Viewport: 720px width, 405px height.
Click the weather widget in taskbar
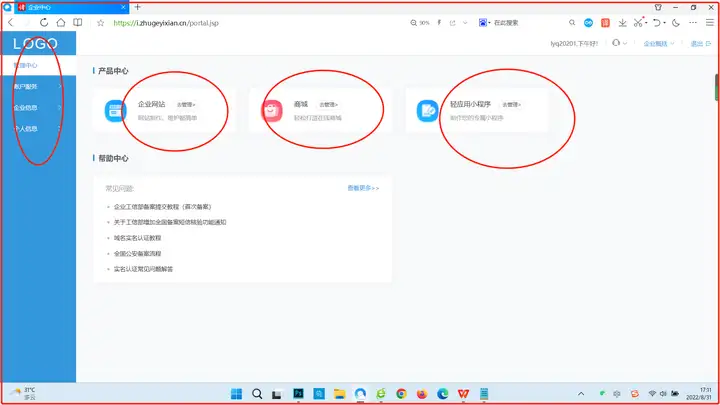point(23,394)
